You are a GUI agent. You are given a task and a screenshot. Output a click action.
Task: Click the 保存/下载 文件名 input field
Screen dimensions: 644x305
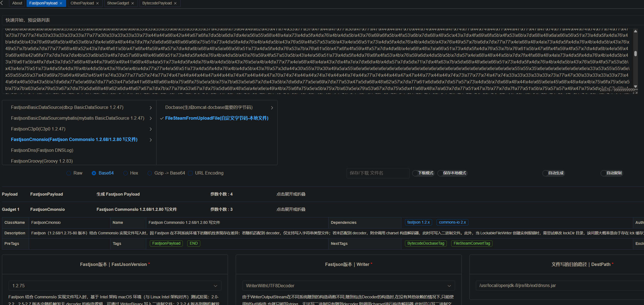pos(378,173)
